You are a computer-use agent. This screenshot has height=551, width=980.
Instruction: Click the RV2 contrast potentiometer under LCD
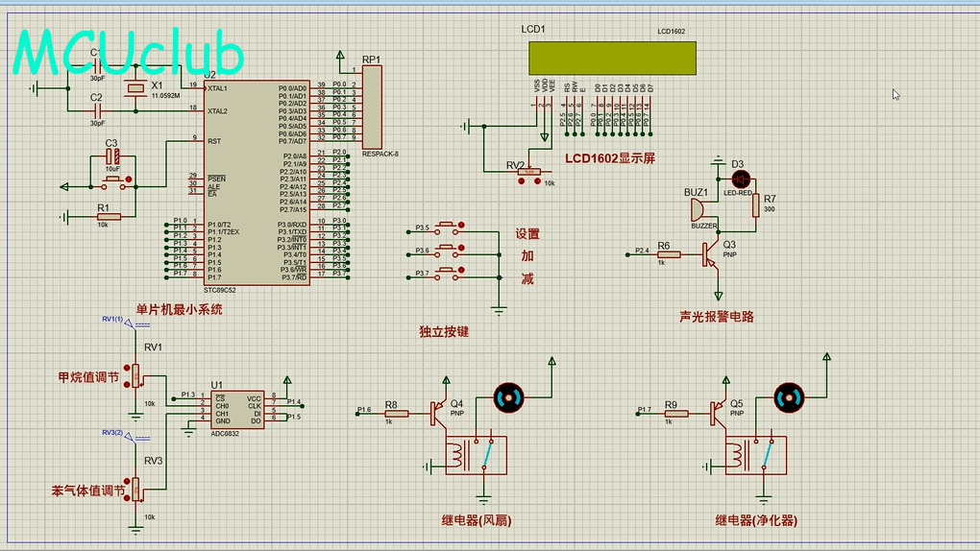(528, 174)
